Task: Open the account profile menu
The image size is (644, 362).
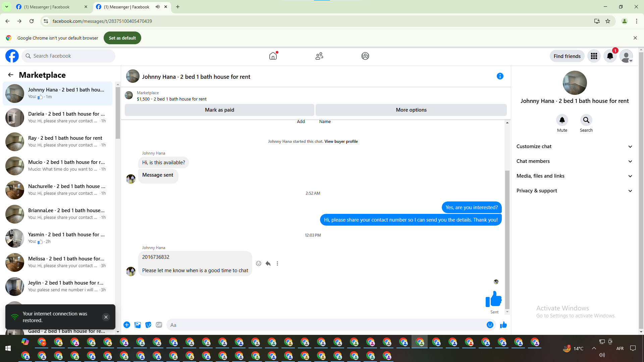Action: [626, 56]
